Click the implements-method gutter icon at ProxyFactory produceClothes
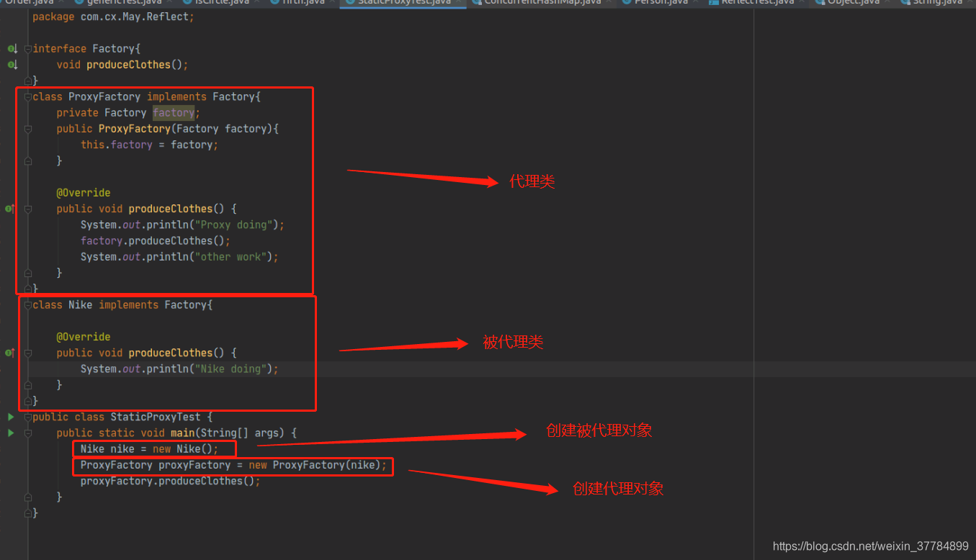Screen dimensions: 976x560 (10, 209)
